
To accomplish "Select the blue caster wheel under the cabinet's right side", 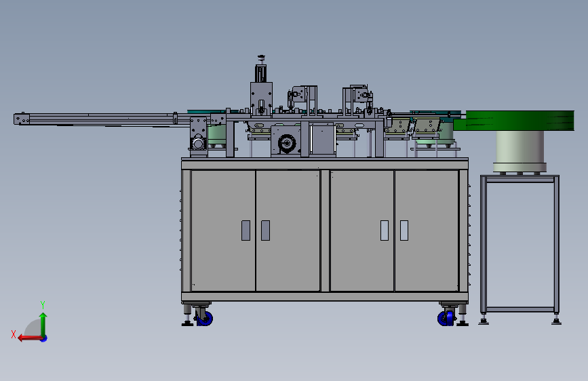I will click(x=446, y=319).
